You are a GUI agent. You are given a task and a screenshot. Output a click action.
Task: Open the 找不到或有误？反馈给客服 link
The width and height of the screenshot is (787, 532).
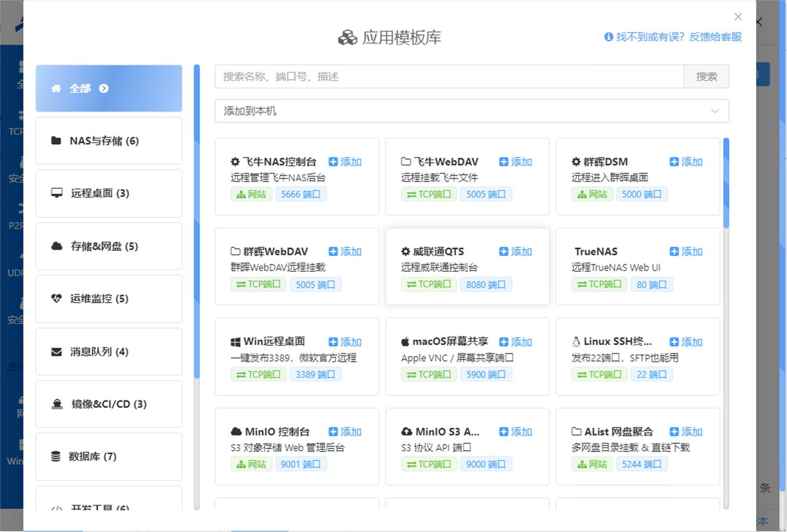pyautogui.click(x=679, y=37)
